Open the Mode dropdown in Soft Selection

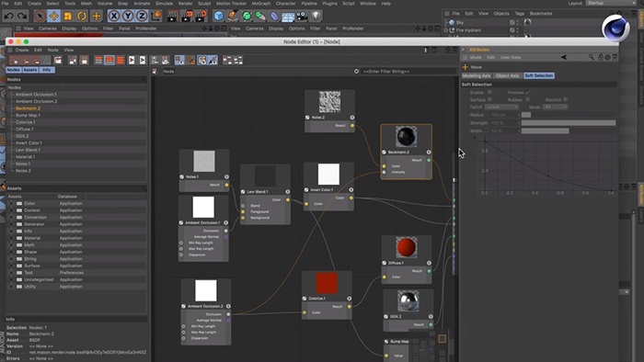click(556, 107)
